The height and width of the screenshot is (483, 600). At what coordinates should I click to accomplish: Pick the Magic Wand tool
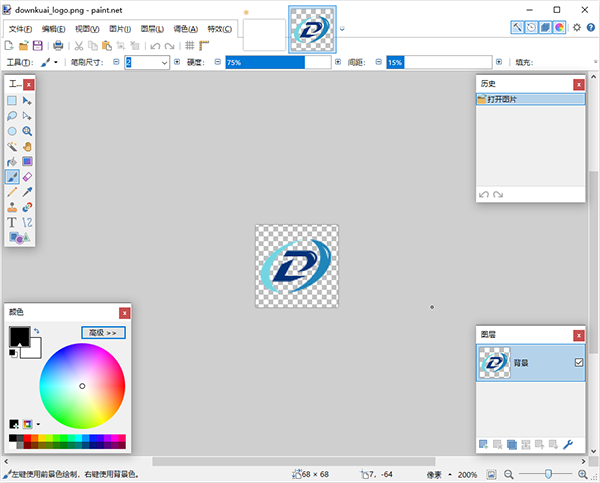pos(12,147)
